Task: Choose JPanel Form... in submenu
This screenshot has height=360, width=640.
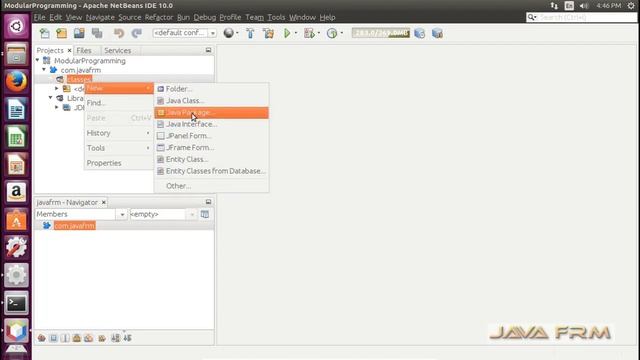Action: [x=211, y=136]
